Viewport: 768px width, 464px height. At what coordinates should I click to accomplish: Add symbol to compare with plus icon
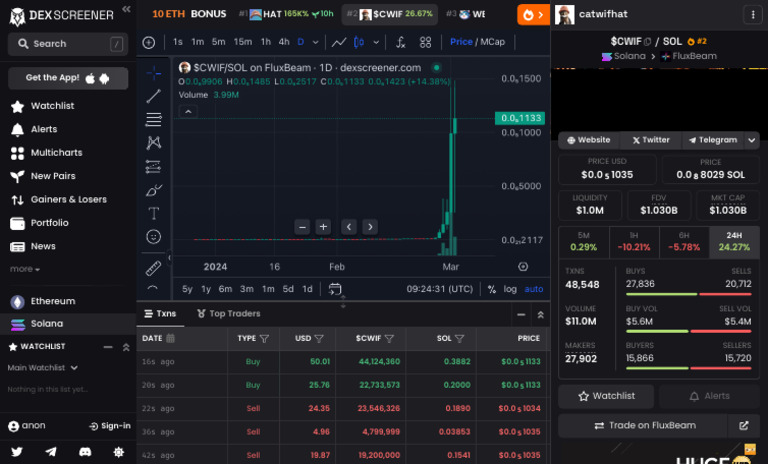[x=149, y=43]
